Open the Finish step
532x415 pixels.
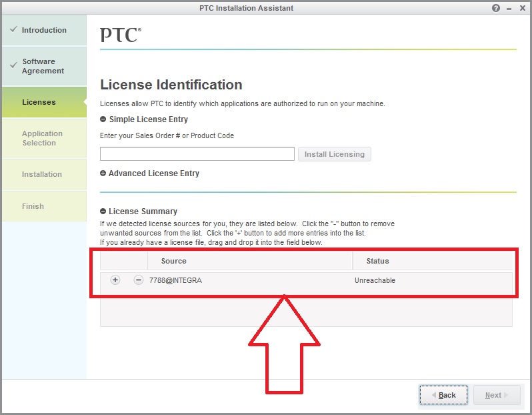click(44, 206)
